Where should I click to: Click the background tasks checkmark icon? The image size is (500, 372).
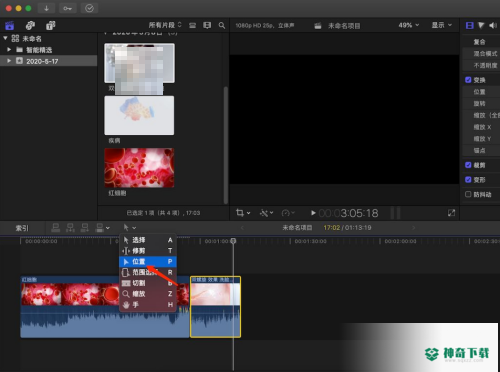(89, 8)
